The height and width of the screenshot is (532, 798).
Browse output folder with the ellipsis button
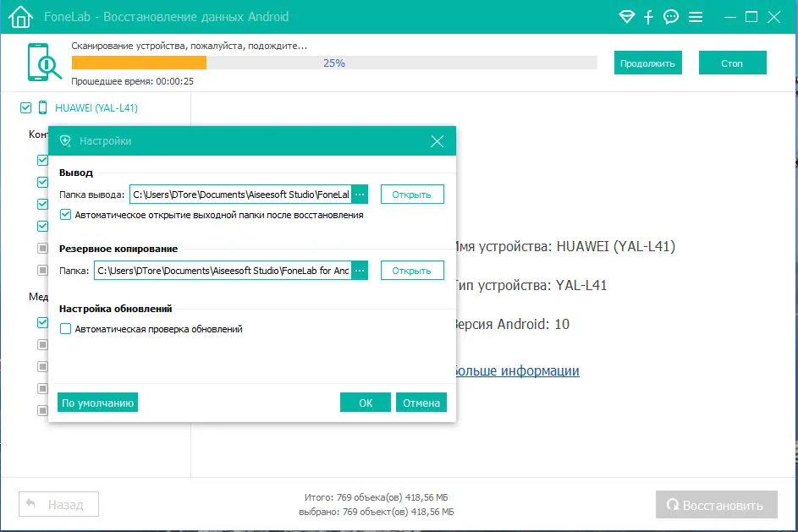(x=360, y=195)
